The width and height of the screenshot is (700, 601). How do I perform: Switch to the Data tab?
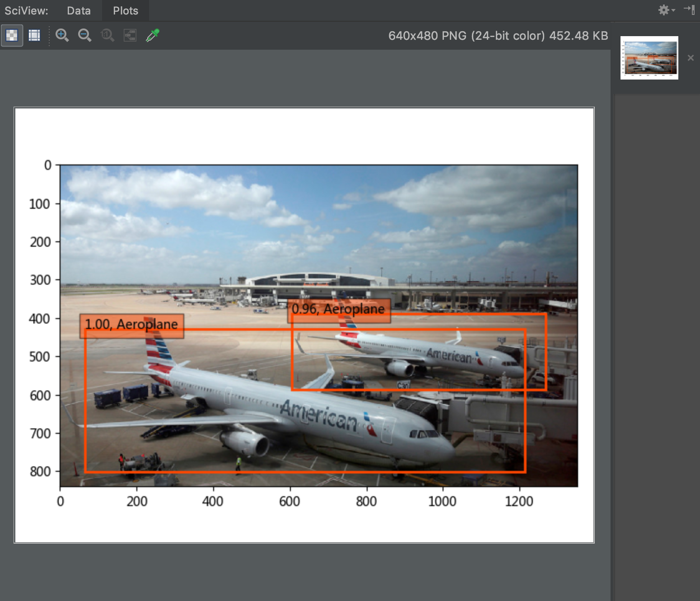point(79,10)
